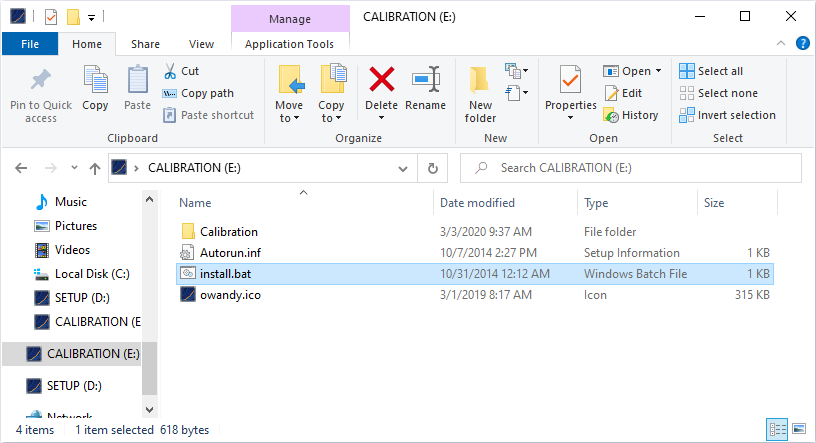Screen dimensions: 816x443
Task: Refresh the CALIBRATION (E:) folder view
Action: click(x=432, y=168)
